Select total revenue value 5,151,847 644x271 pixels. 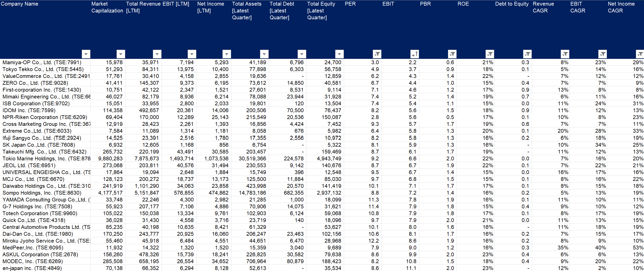(147, 193)
